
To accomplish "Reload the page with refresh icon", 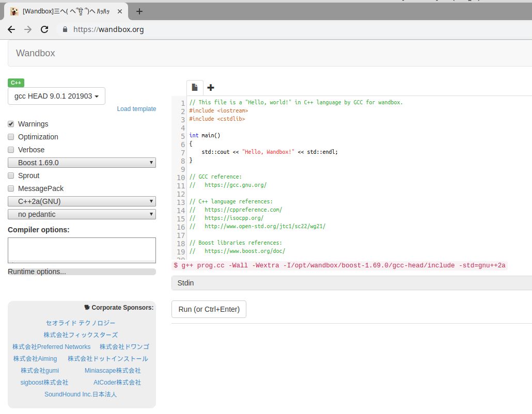I will pyautogui.click(x=44, y=29).
